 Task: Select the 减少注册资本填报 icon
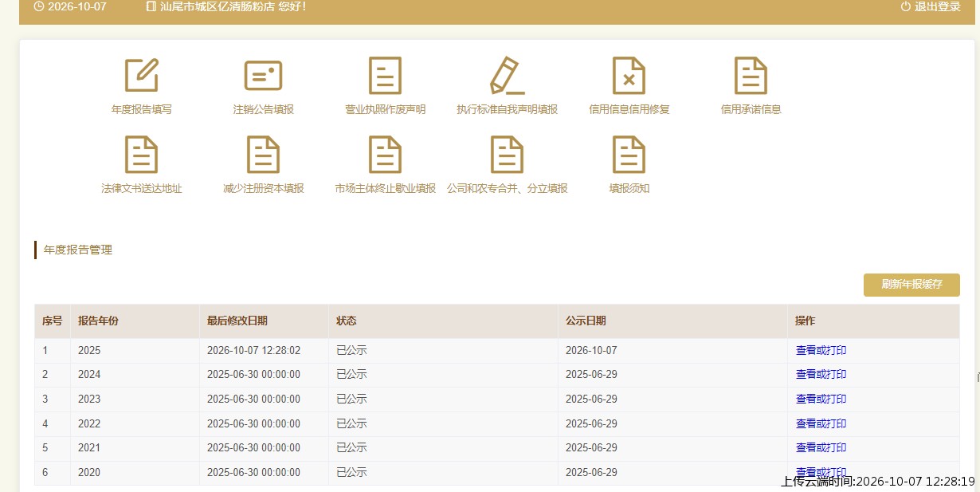264,155
